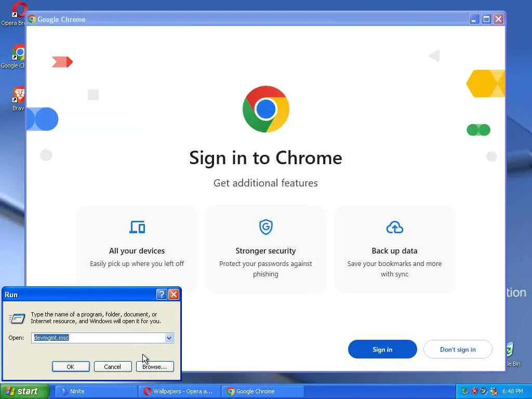Close the Google Chrome window

[x=498, y=19]
